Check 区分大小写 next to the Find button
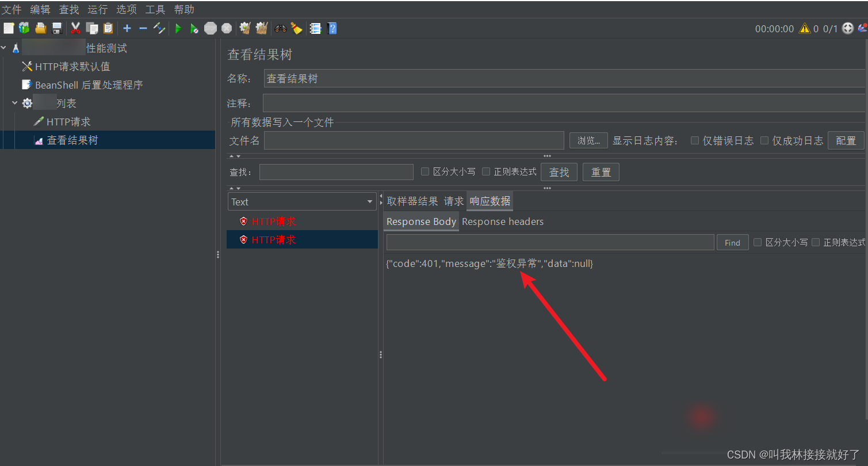 pos(758,242)
